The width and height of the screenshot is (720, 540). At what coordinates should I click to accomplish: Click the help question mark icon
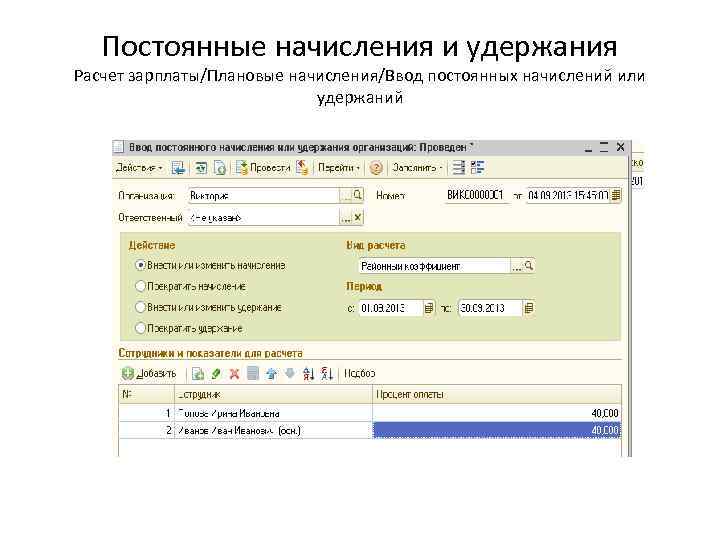coord(376,168)
